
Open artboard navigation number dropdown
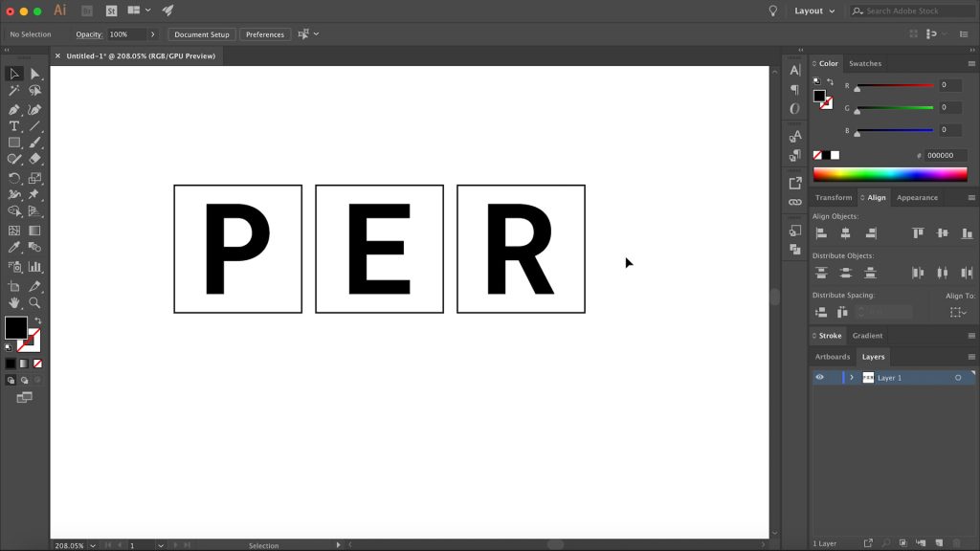coord(161,545)
